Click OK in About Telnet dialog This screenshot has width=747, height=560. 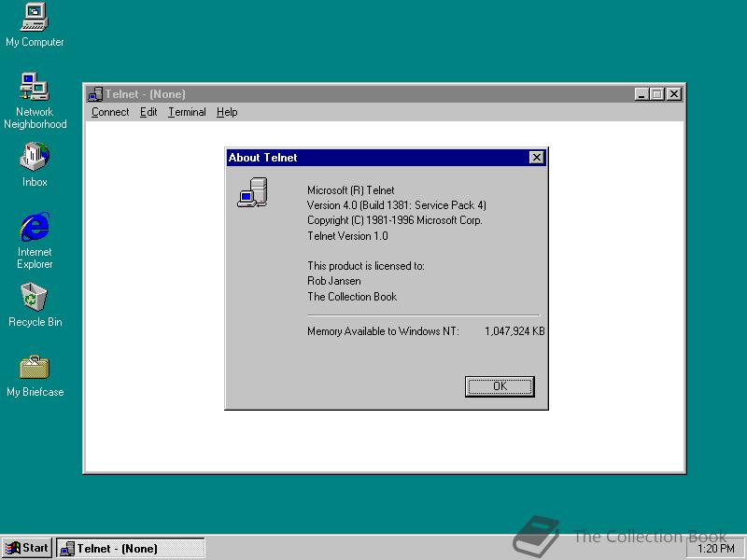click(500, 386)
